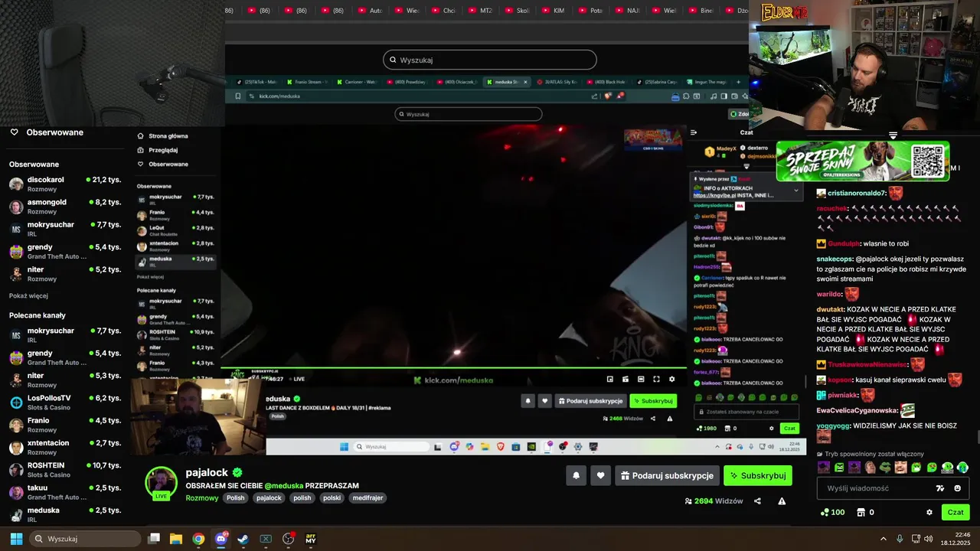Open Przeglądaj in inner sidebar
980x551 pixels.
[157, 150]
